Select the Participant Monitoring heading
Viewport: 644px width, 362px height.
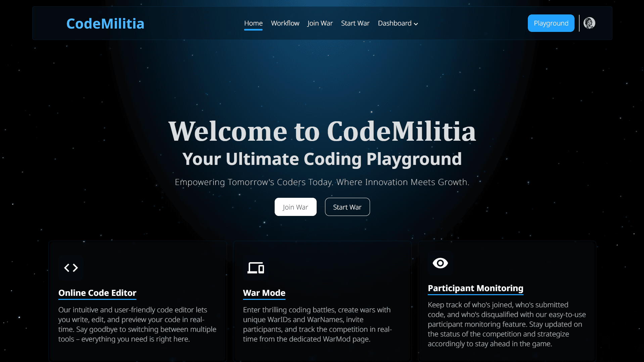tap(475, 288)
